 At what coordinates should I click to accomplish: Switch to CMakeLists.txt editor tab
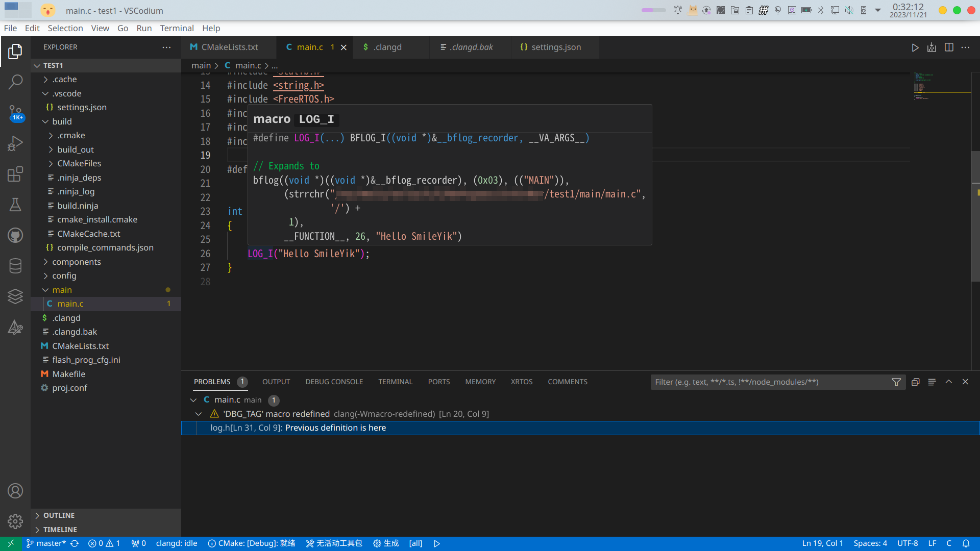pos(229,47)
